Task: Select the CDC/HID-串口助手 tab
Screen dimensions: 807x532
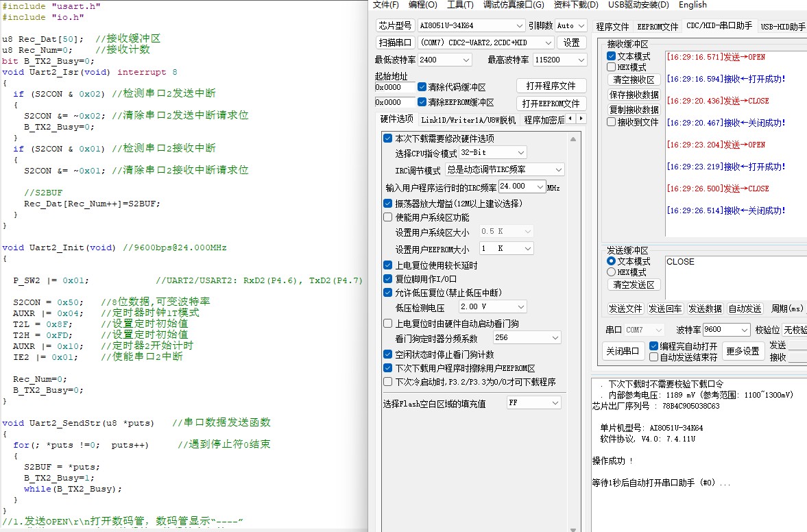Action: point(719,26)
